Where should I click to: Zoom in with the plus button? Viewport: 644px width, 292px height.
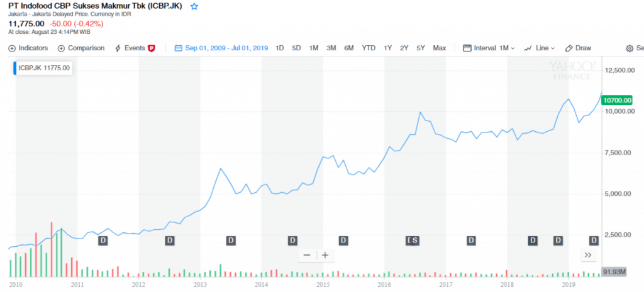325,255
